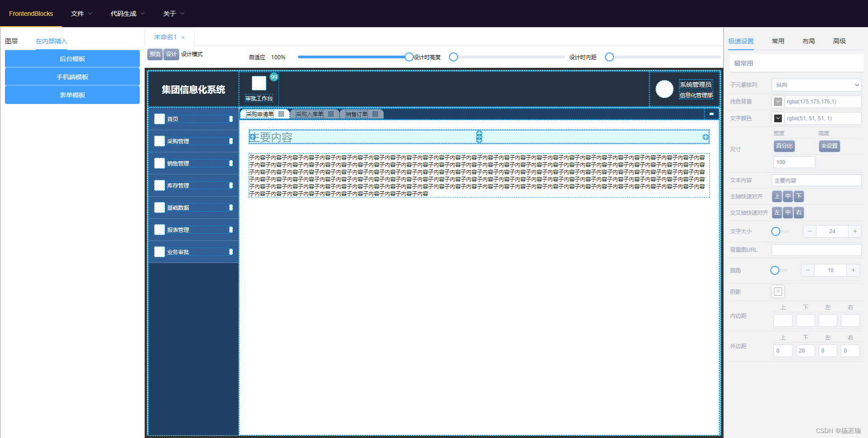Viewport: 868px width, 438px height.
Task: Switch to the 图层 layers tab
Action: (11, 41)
